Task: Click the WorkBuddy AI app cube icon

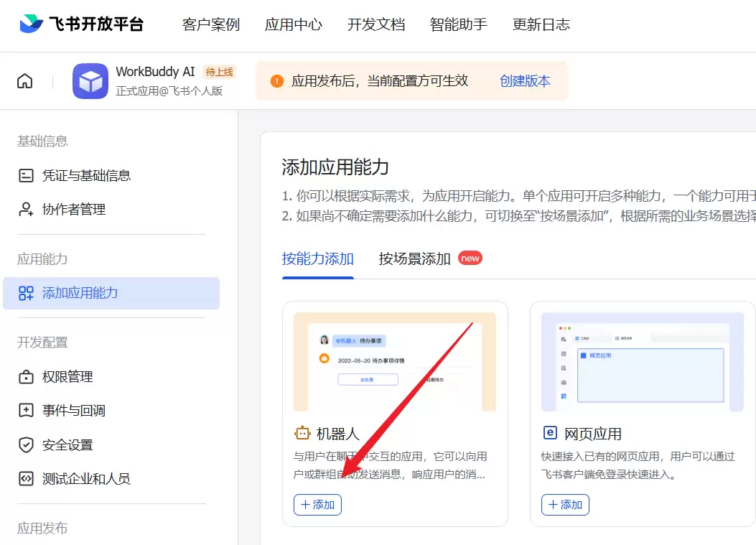Action: click(90, 81)
